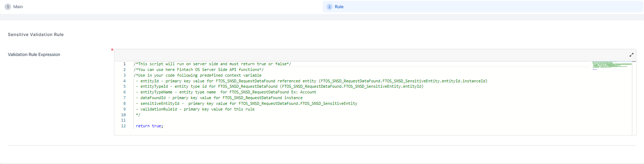Screen dimensions: 644x164
Task: Open the Rule tab
Action: (x=339, y=7)
